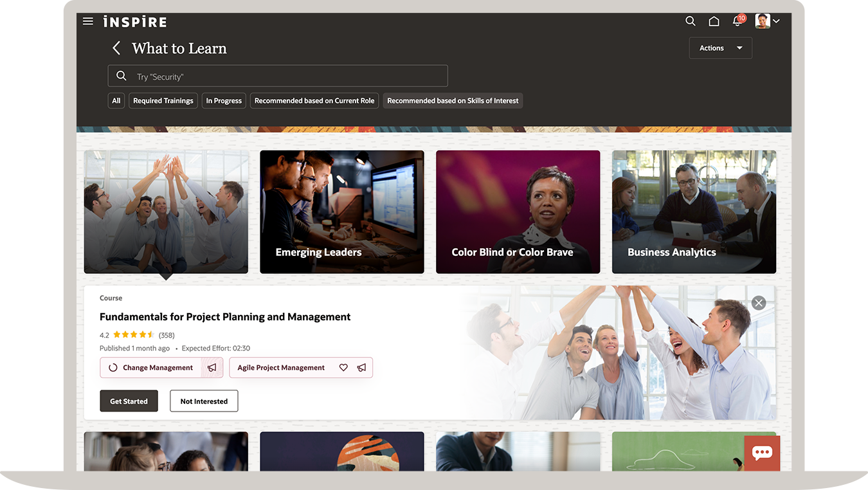
Task: Click the Not Interested button
Action: 204,401
